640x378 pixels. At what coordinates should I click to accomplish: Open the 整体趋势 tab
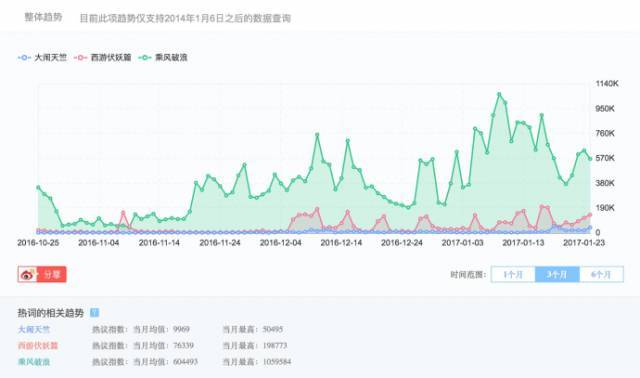[x=43, y=17]
